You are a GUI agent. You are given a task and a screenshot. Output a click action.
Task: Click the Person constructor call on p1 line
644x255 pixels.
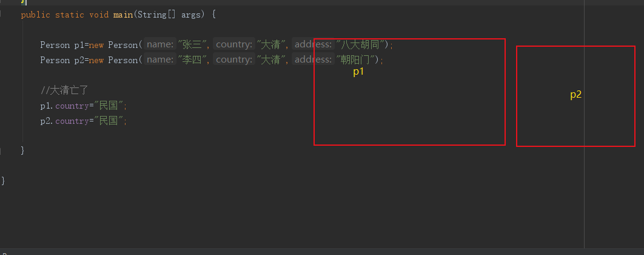pos(123,45)
